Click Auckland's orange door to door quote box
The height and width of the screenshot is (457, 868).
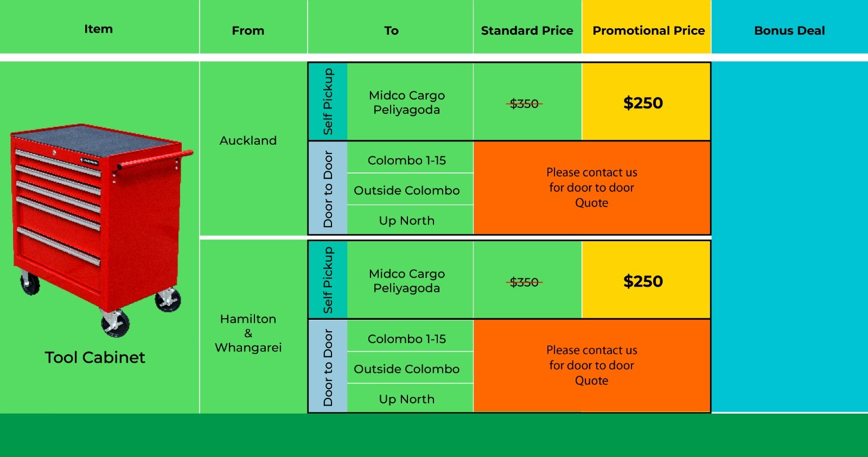(x=591, y=188)
